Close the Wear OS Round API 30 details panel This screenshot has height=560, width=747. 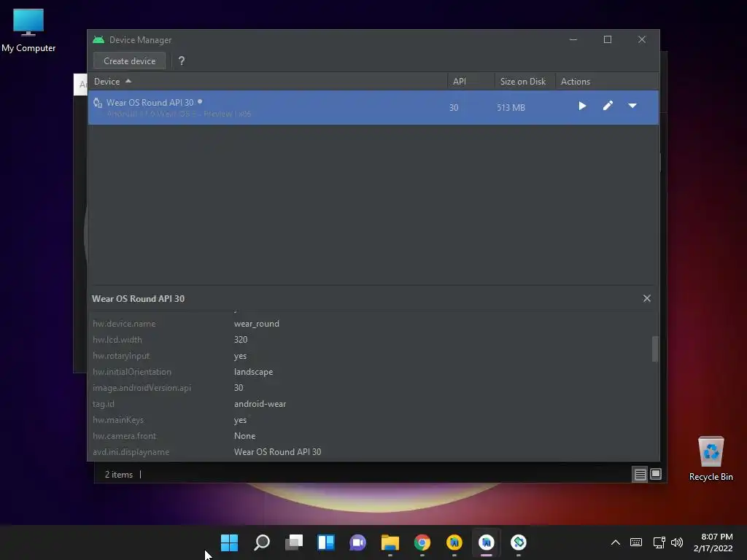(646, 298)
